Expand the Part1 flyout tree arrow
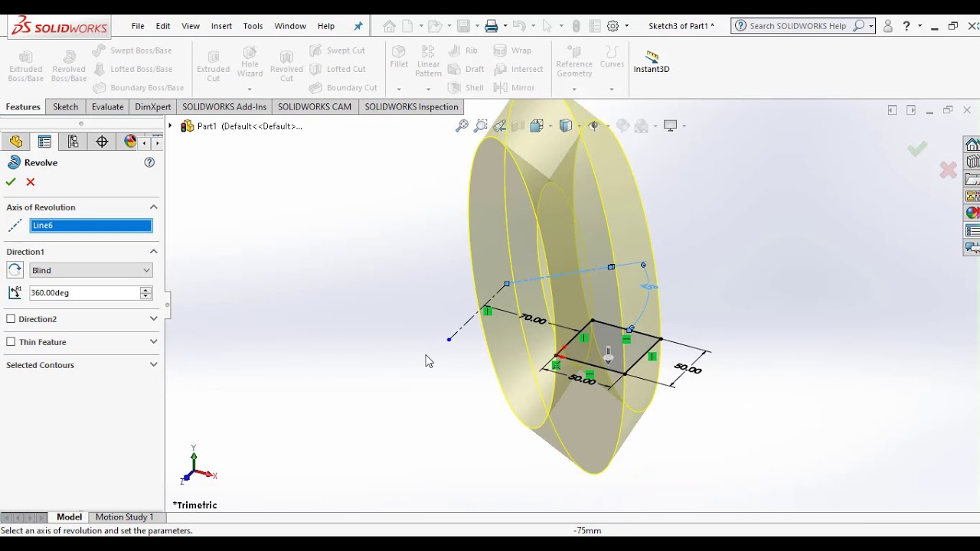The image size is (980, 551). pyautogui.click(x=171, y=126)
